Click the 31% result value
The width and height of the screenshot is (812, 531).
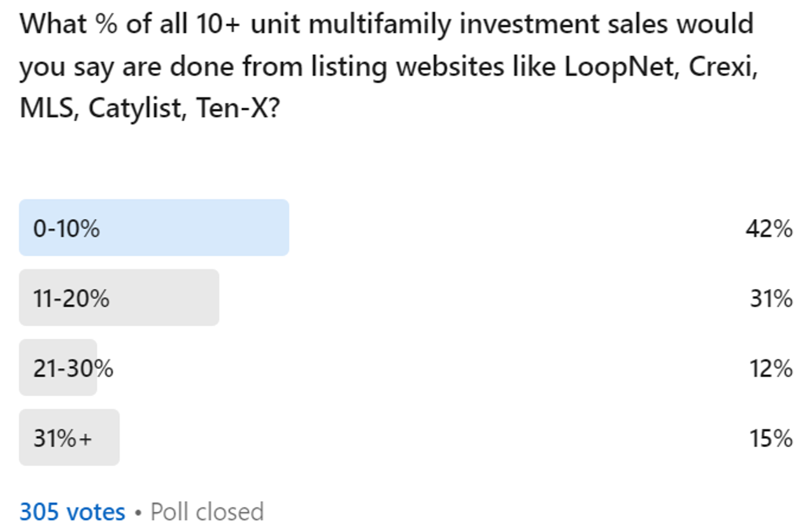tap(771, 299)
